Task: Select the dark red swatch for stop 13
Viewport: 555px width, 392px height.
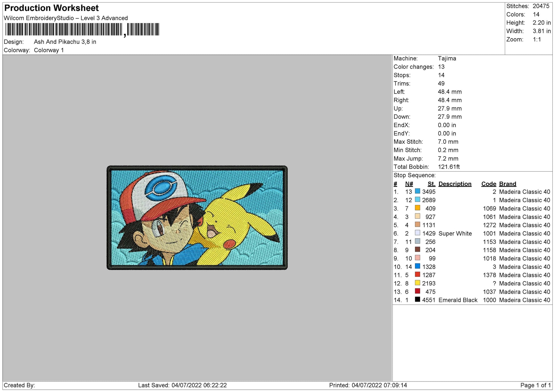Action: [417, 291]
